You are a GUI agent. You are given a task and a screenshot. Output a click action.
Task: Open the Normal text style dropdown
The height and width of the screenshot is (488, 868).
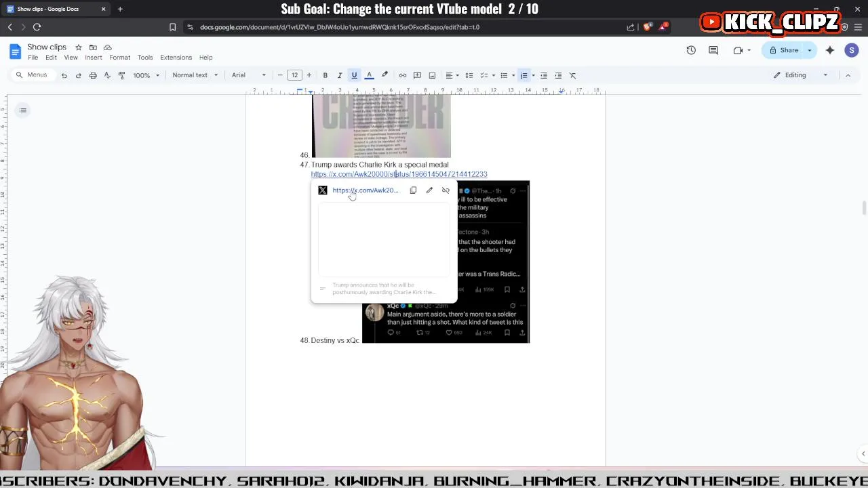[195, 75]
